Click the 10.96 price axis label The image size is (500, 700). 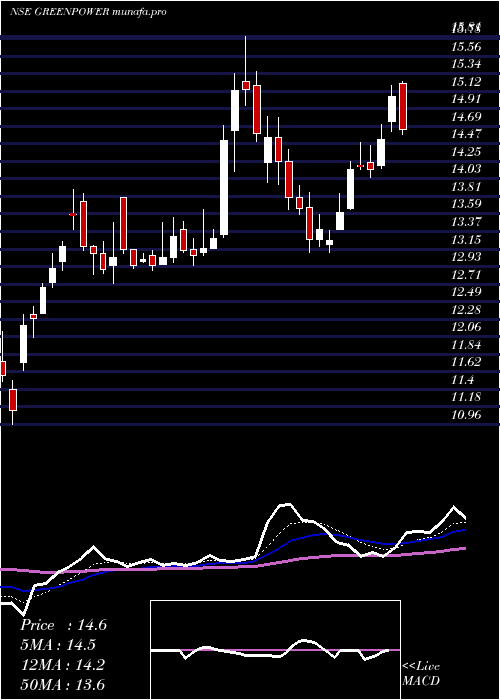tap(466, 414)
